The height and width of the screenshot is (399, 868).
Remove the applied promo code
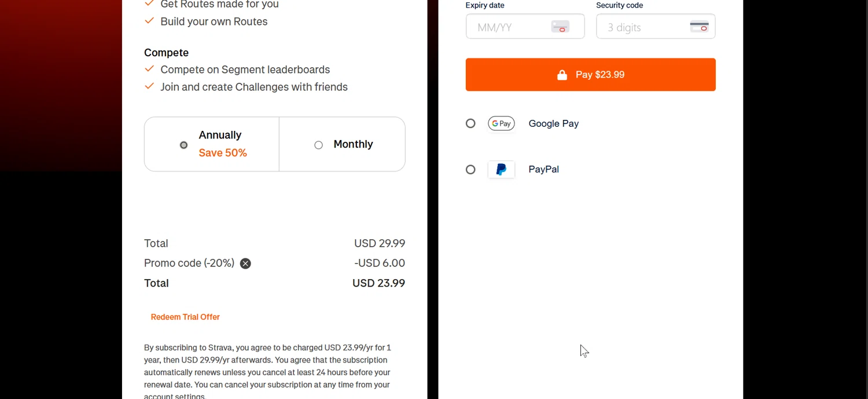click(245, 263)
